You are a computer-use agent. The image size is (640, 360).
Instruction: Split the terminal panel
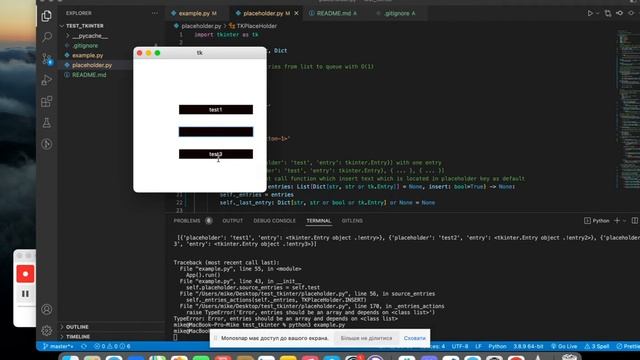[x=635, y=220]
